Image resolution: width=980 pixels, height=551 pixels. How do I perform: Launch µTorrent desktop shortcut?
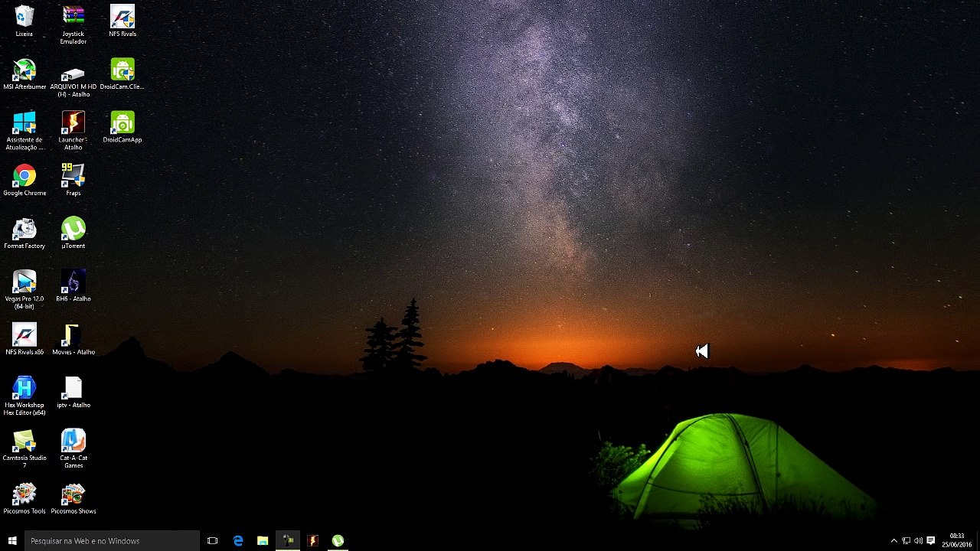pyautogui.click(x=73, y=233)
